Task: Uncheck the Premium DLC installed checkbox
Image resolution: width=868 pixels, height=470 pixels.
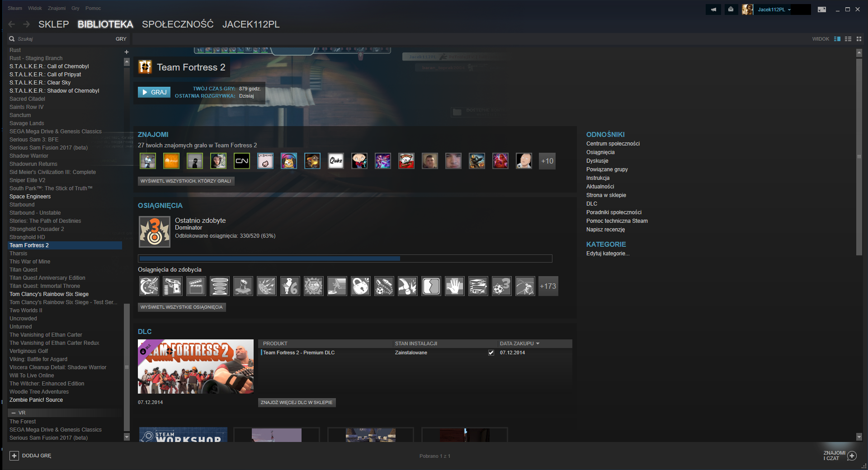Action: (491, 353)
